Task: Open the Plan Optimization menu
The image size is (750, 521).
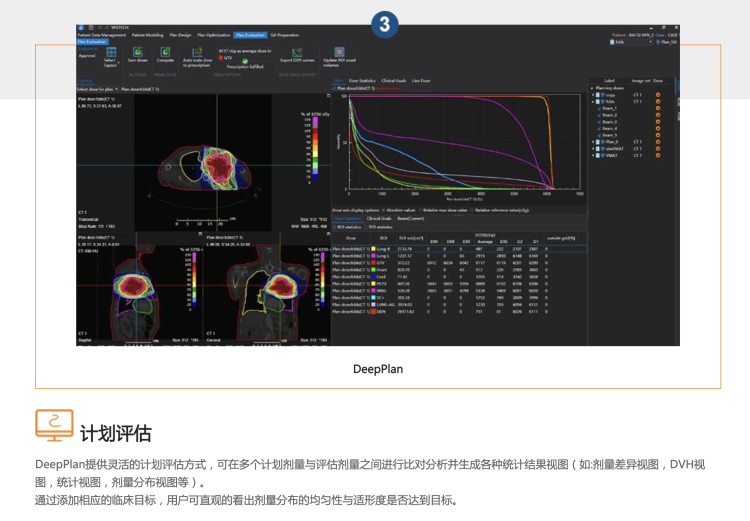Action: coord(214,35)
